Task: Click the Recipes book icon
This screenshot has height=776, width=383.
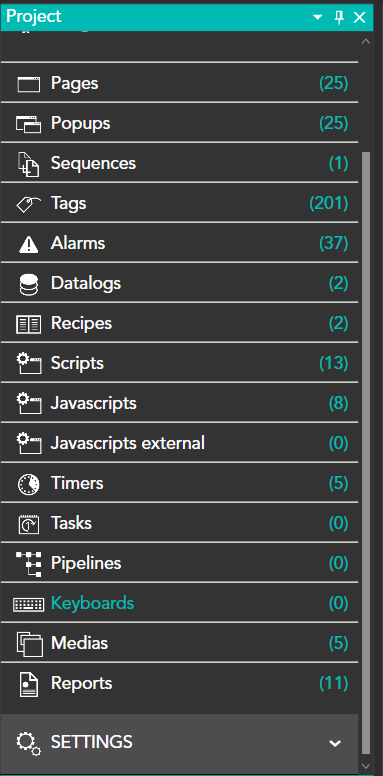Action: [28, 324]
